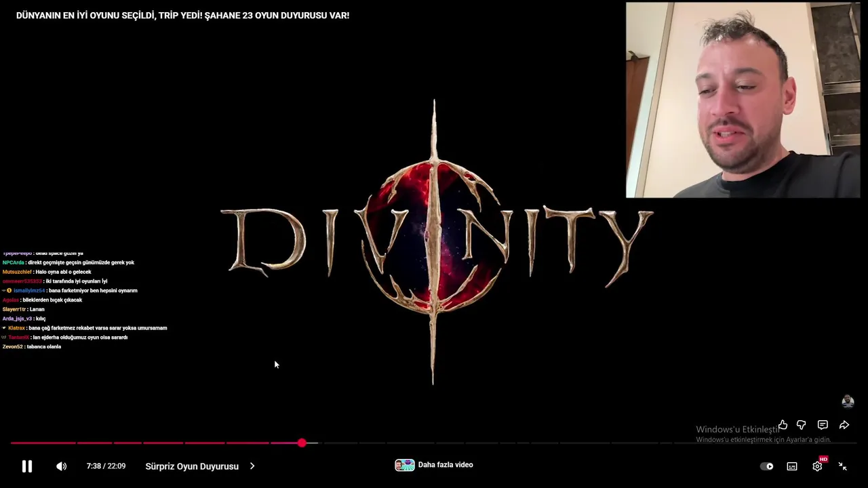The width and height of the screenshot is (868, 488).
Task: Click chat message from Arda_jsjs_v3 'kılıç'
Action: coord(24,319)
